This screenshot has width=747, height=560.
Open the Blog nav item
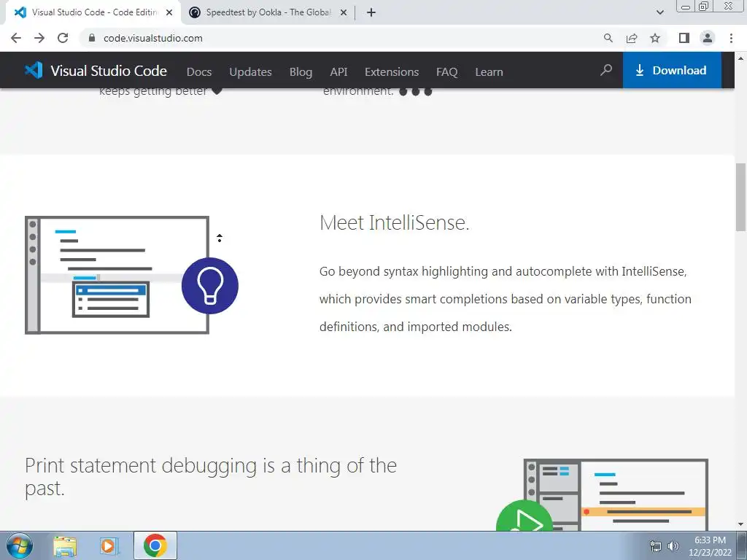pyautogui.click(x=301, y=72)
